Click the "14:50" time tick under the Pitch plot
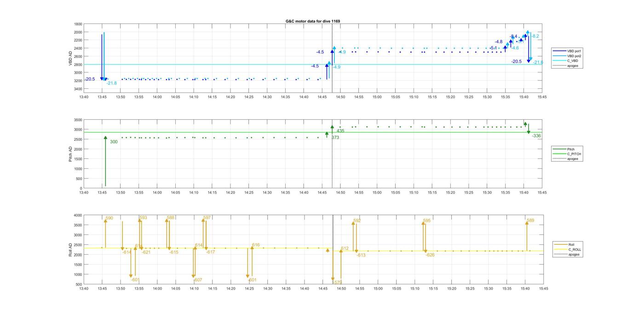Screen dimensions: 644x319 [340, 193]
